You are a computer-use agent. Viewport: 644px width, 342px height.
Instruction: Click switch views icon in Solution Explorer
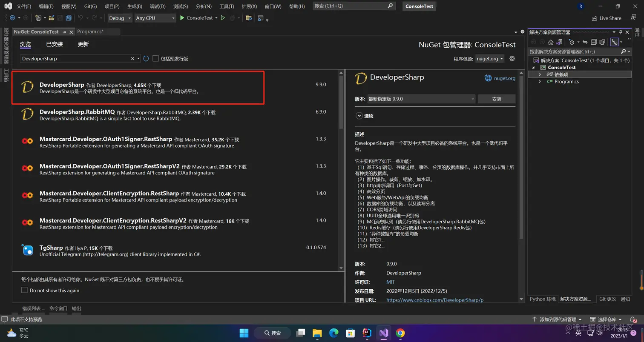[x=560, y=42]
